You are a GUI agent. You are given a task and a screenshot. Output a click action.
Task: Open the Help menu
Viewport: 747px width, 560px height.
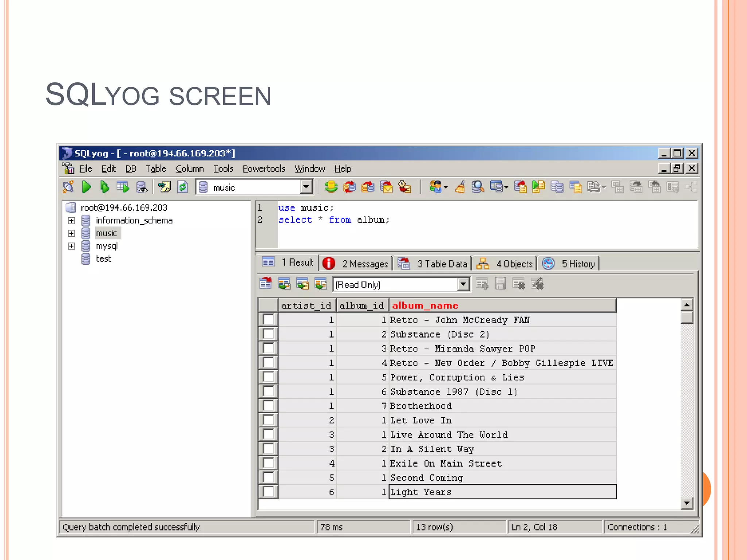pos(343,169)
